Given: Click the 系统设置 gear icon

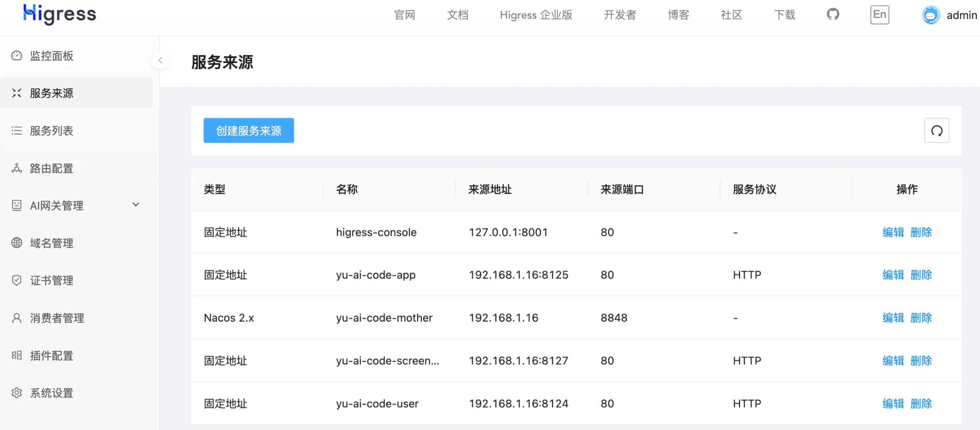Looking at the screenshot, I should pos(17,393).
